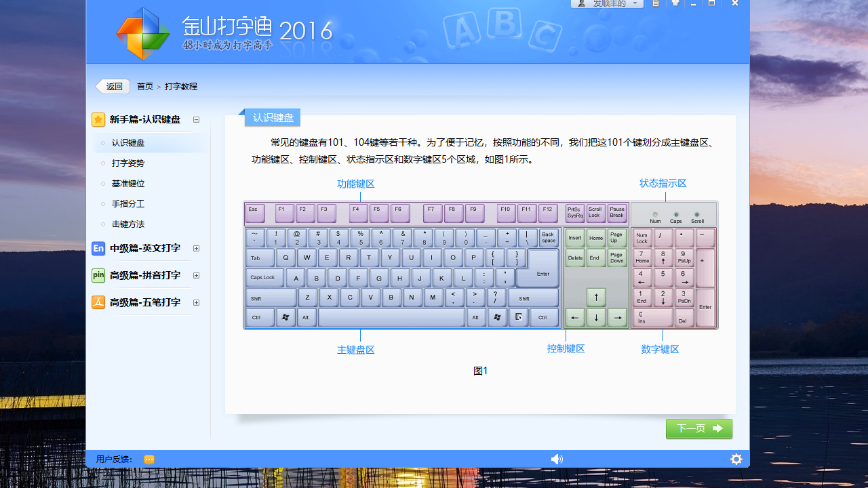Mute the sound with the speaker icon

[557, 459]
